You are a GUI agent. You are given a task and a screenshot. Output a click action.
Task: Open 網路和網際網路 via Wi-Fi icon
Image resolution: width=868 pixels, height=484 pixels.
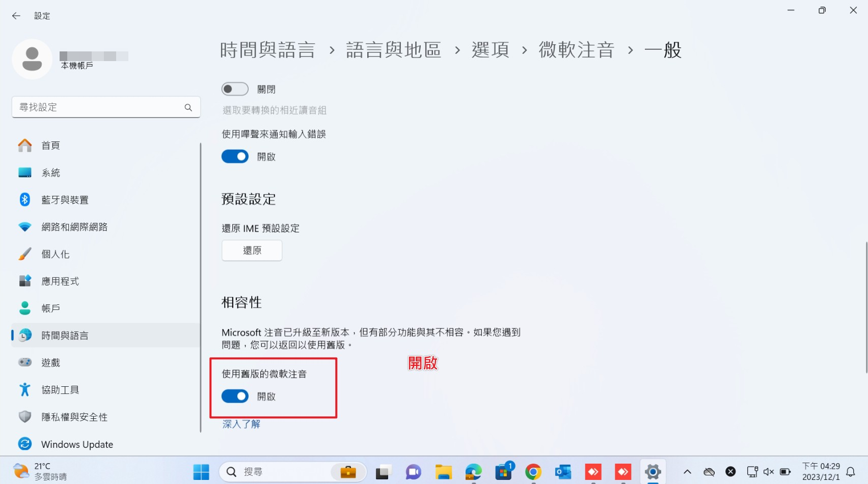point(25,226)
